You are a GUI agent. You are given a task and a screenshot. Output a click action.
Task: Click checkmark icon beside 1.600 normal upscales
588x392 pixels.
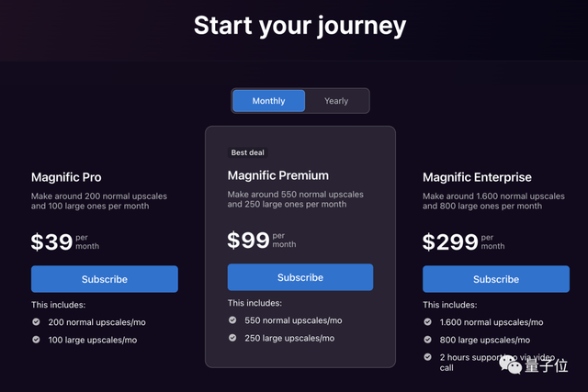(x=428, y=322)
